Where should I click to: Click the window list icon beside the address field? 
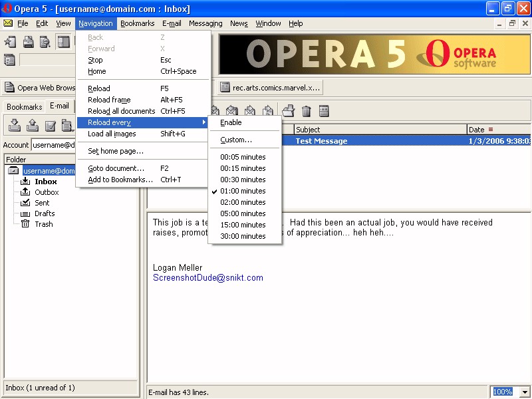point(9,60)
